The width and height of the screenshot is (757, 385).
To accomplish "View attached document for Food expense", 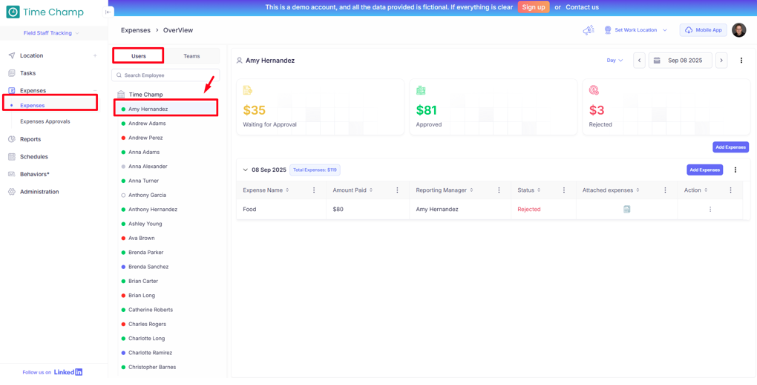I will (x=627, y=209).
